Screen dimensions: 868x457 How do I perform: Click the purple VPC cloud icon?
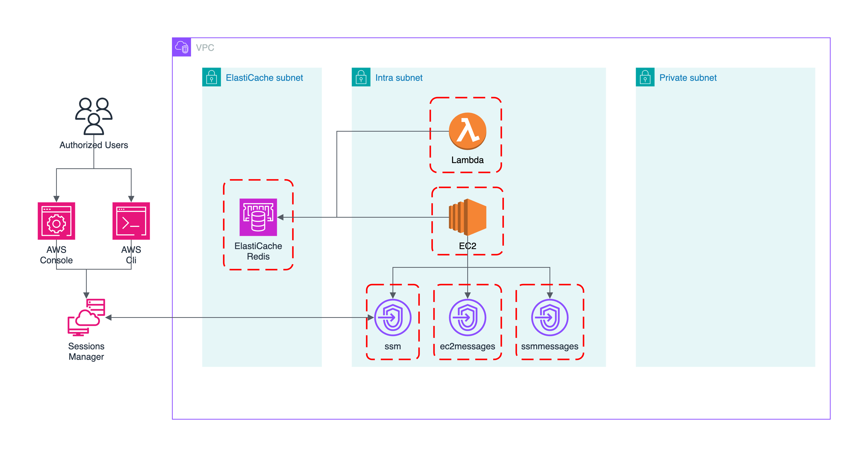point(182,47)
